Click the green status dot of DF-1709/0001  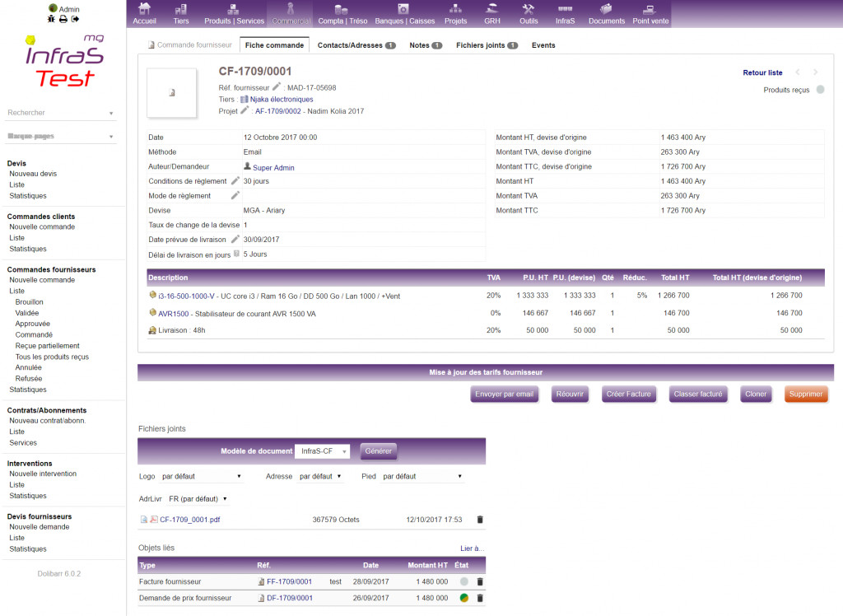464,598
